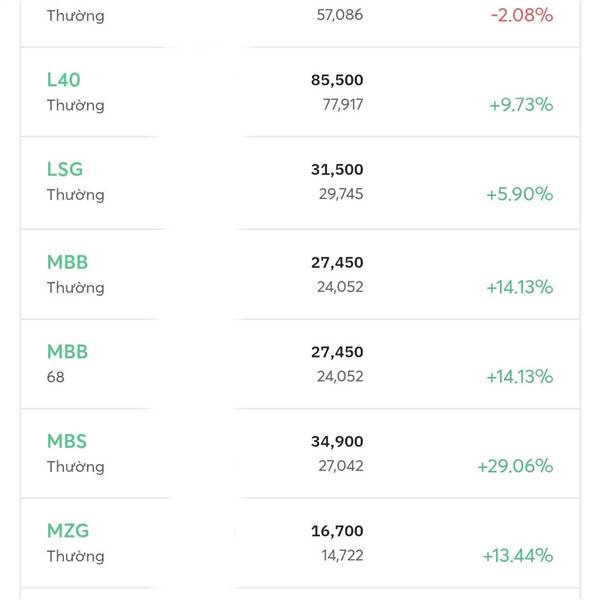Open the LSG stock ticker
This screenshot has height=600, width=600.
pos(65,170)
